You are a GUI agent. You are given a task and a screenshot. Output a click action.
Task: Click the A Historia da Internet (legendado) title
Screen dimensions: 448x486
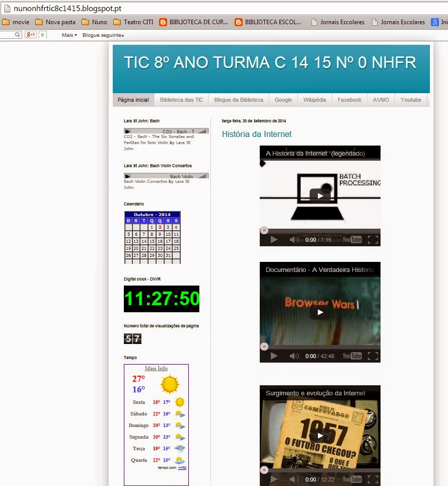(315, 154)
